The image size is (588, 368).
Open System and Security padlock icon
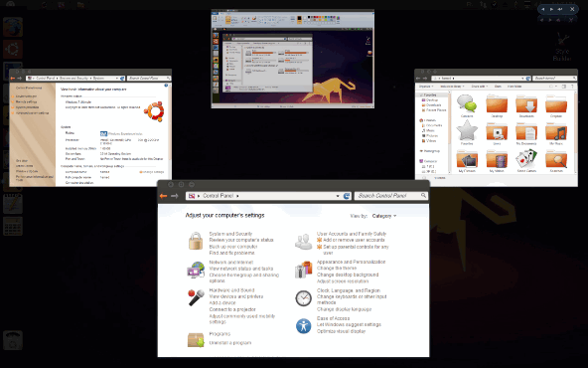click(x=196, y=241)
